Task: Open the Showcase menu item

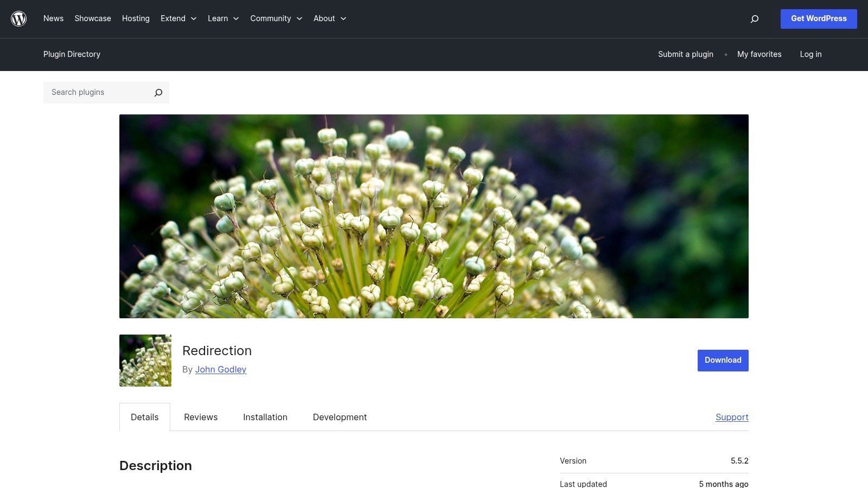Action: click(x=93, y=18)
